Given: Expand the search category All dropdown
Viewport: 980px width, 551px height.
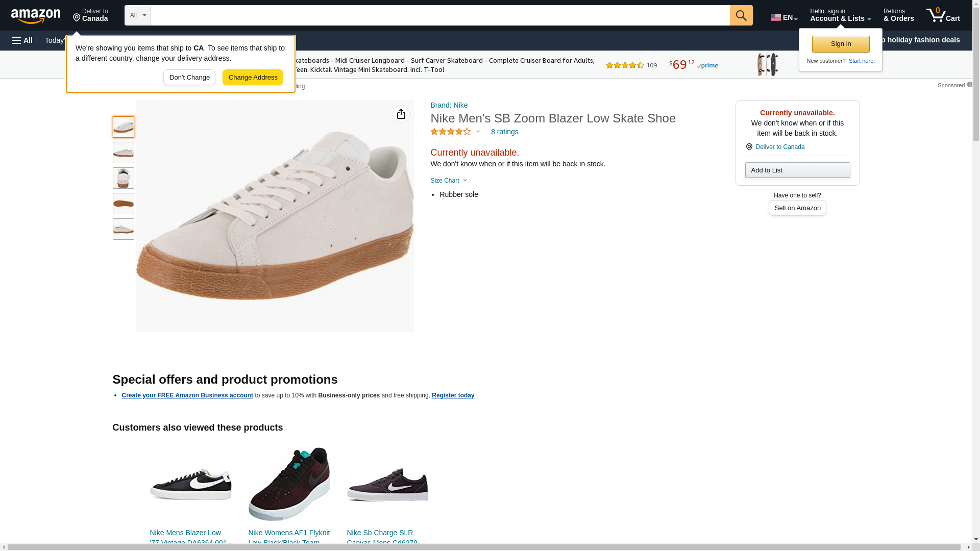Looking at the screenshot, I should pos(137,15).
